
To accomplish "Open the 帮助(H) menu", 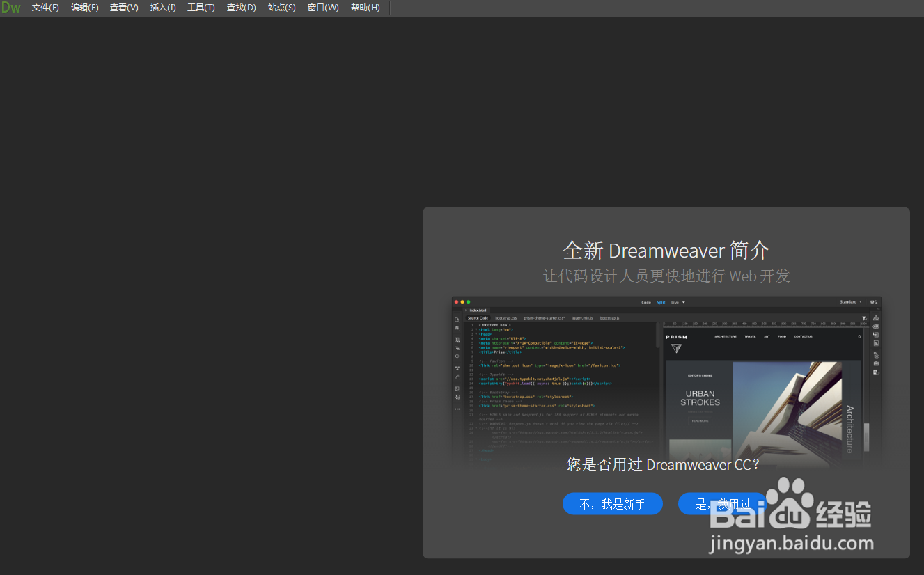I will (x=366, y=8).
